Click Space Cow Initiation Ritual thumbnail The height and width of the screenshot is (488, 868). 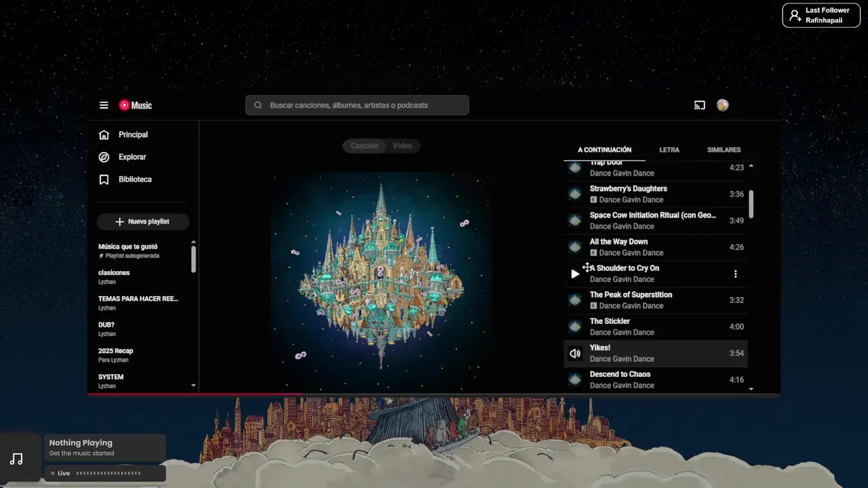click(575, 220)
